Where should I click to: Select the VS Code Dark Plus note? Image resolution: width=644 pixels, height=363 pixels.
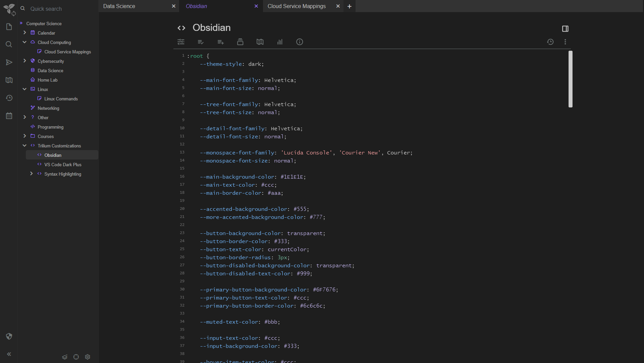[x=63, y=165]
